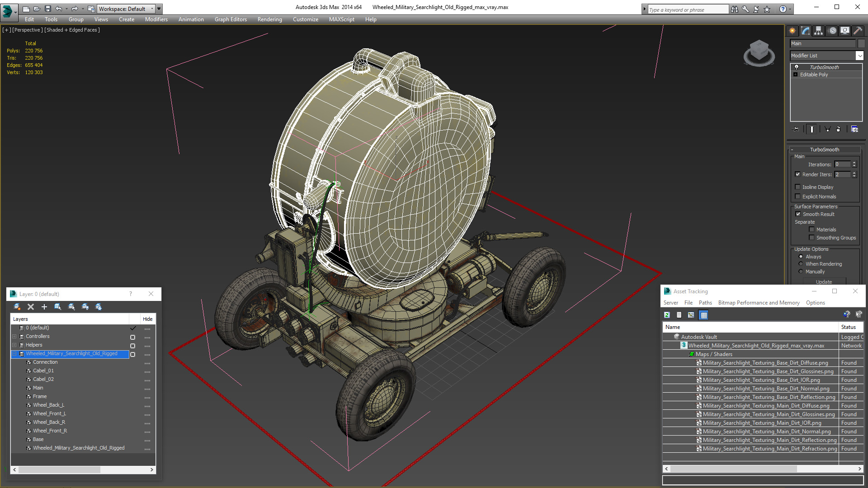This screenshot has height=488, width=868.
Task: Enable the Isoline Display checkbox
Action: tap(798, 187)
